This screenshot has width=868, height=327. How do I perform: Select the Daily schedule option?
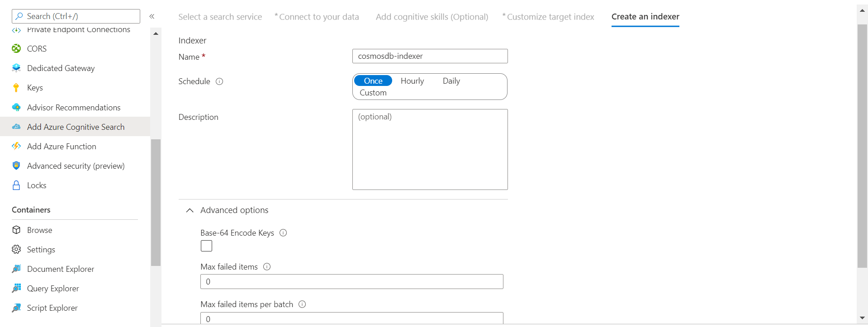point(451,81)
